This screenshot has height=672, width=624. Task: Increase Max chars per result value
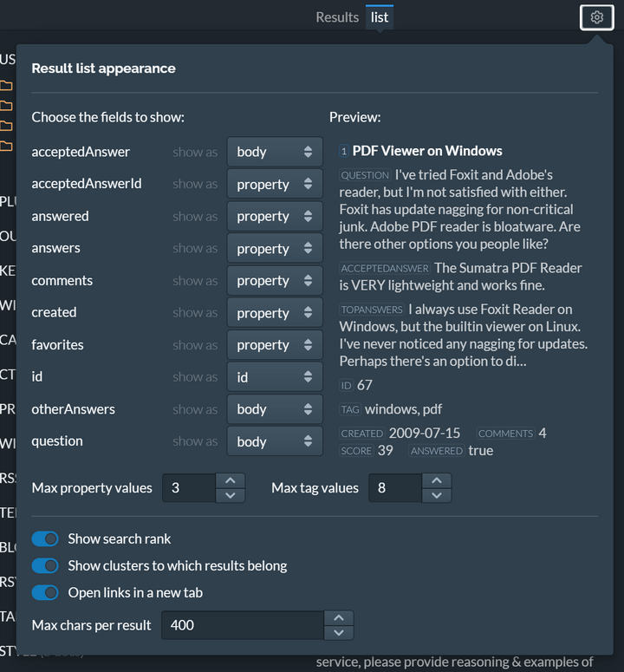(x=339, y=618)
